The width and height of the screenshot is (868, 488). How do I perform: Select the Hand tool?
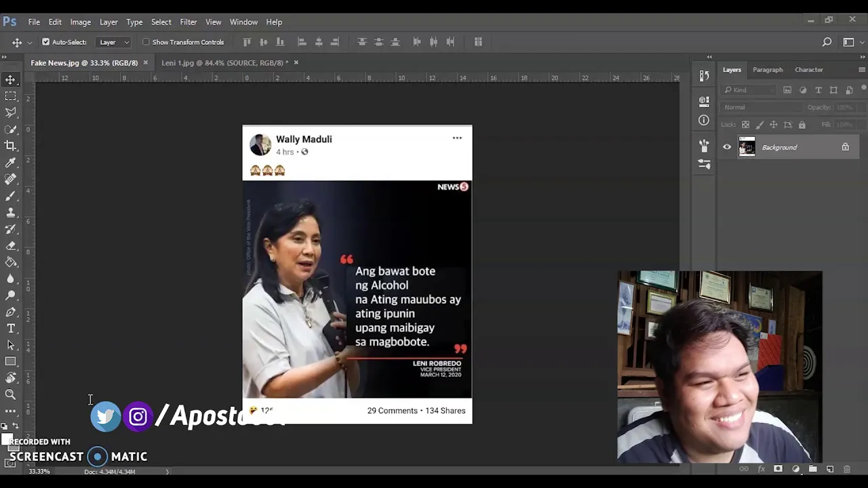(x=11, y=378)
